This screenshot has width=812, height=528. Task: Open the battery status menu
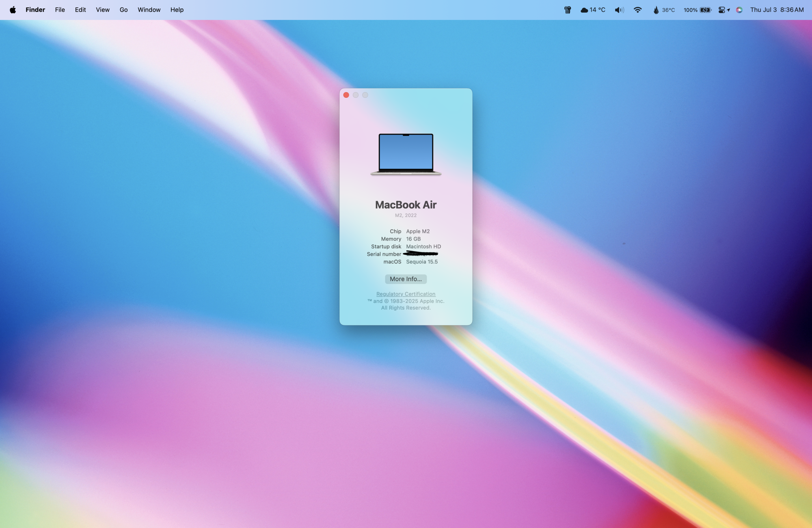[x=698, y=10]
